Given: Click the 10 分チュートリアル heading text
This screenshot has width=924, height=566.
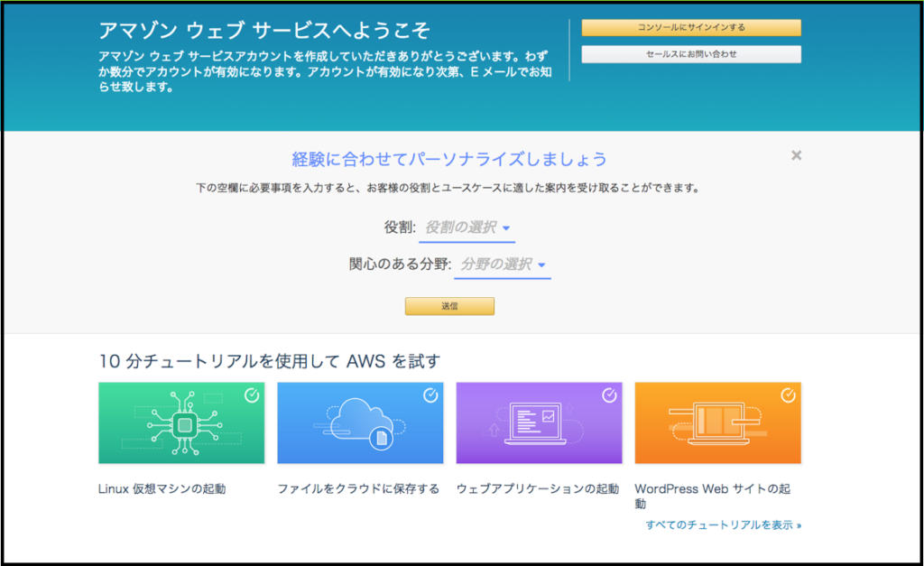Looking at the screenshot, I should [x=269, y=361].
